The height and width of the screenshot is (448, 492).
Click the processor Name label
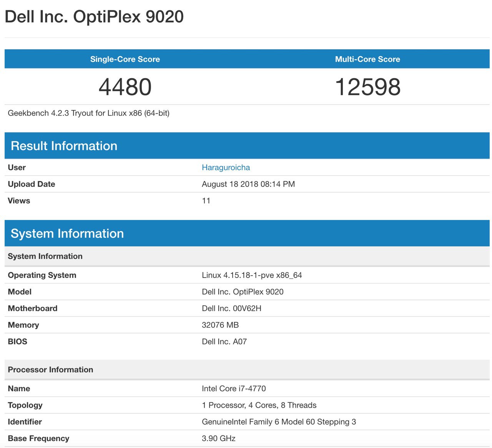click(19, 389)
